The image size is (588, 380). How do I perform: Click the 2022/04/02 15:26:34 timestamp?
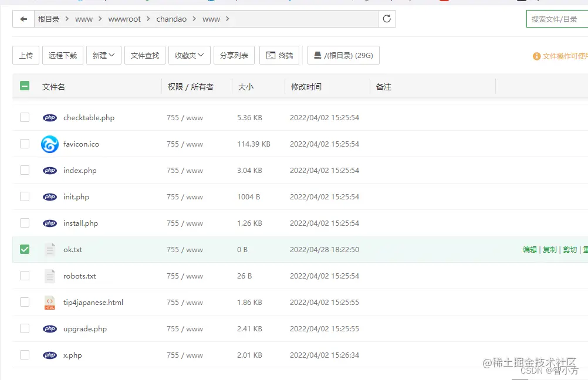(x=325, y=355)
